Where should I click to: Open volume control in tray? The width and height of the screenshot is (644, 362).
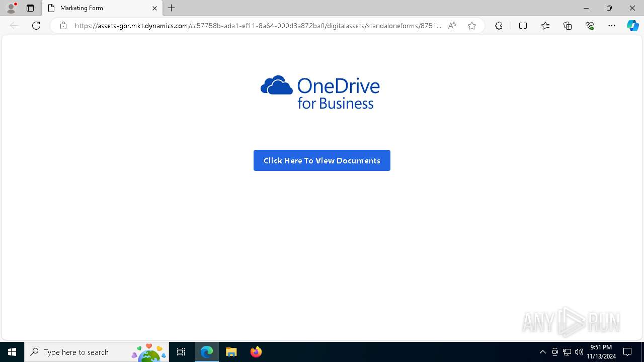click(x=579, y=352)
